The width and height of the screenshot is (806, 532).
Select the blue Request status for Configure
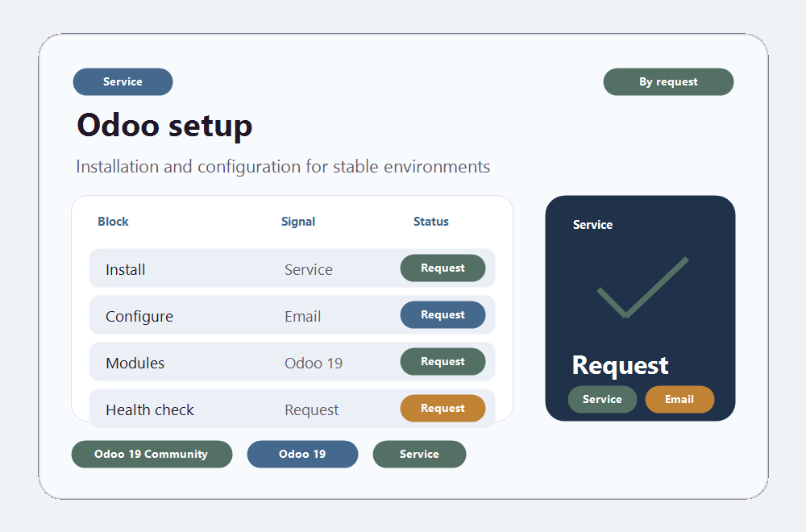pos(442,314)
